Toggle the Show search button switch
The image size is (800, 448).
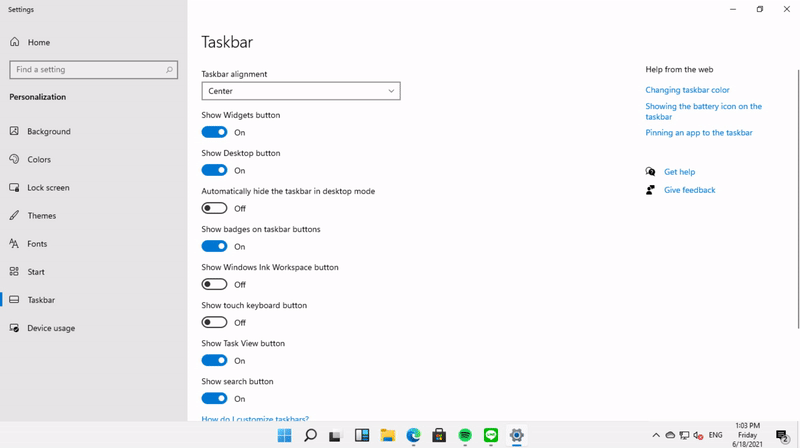[214, 398]
